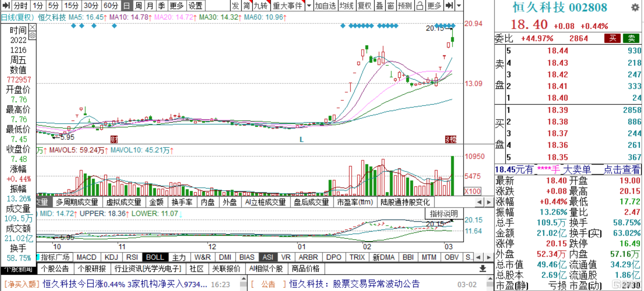Open 指标说明 indicator description

(x=444, y=214)
